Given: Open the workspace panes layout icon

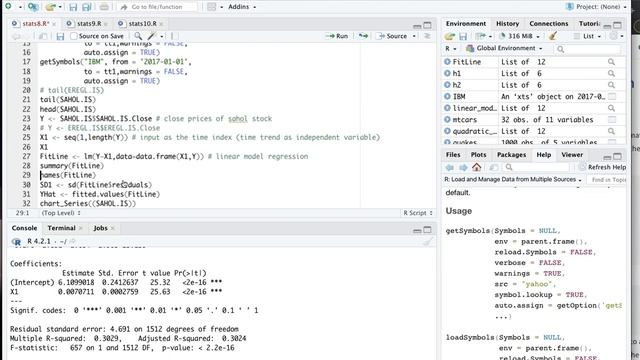Looking at the screenshot, I should coord(211,7).
